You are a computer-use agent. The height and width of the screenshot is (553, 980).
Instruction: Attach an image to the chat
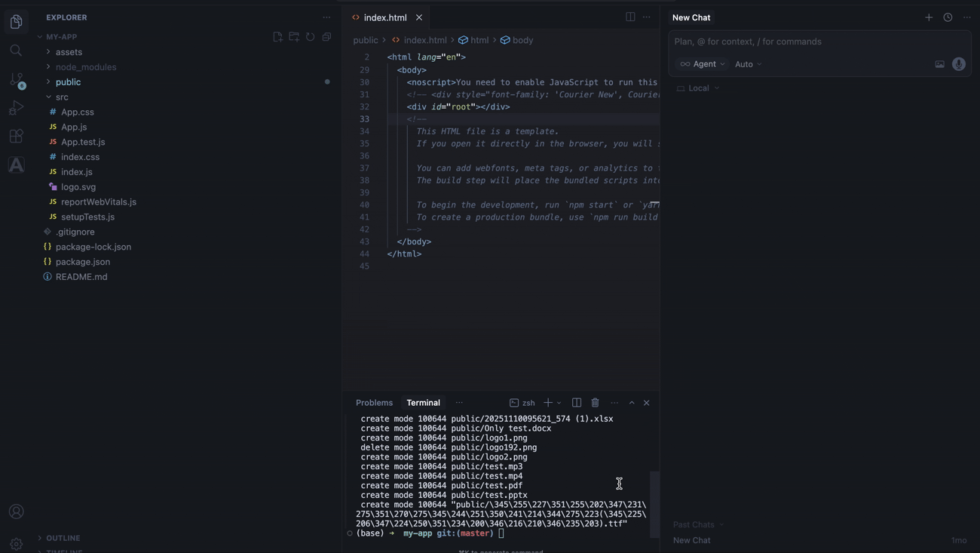[939, 64]
